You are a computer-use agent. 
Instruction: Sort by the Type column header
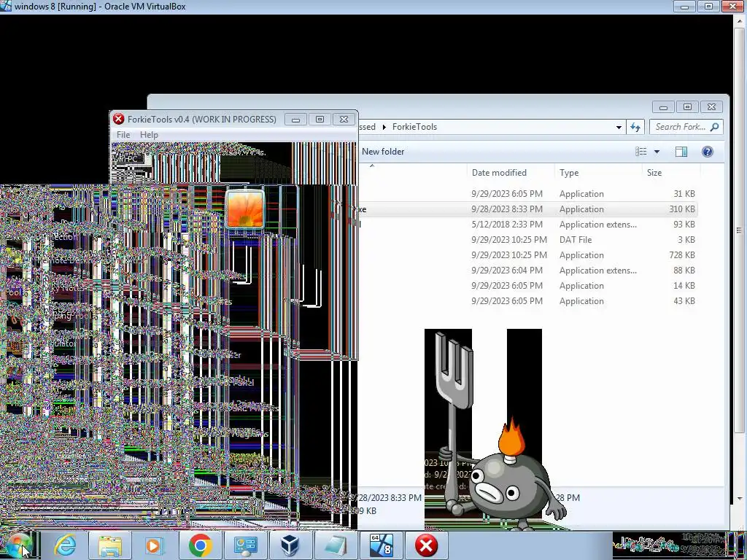point(569,172)
